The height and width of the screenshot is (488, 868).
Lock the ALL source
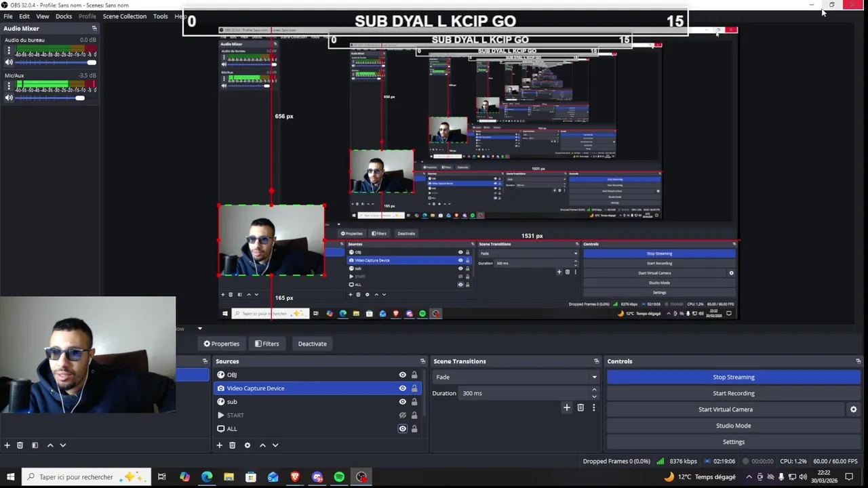pos(414,429)
